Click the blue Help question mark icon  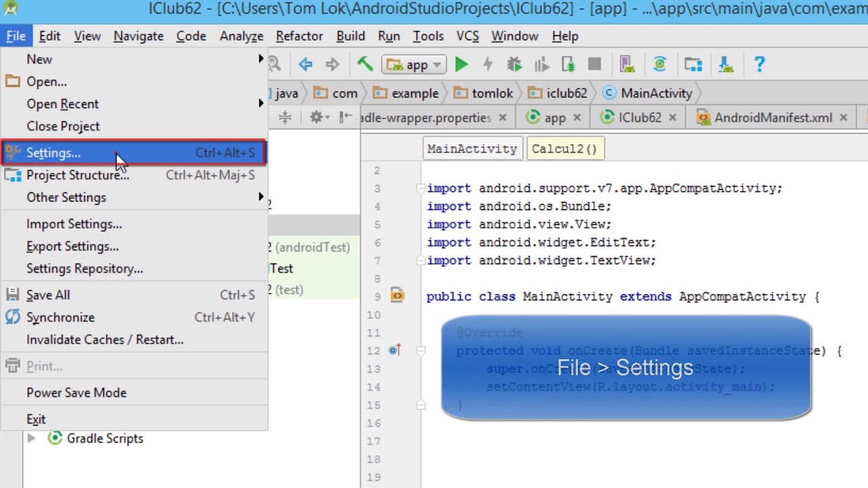click(x=759, y=64)
